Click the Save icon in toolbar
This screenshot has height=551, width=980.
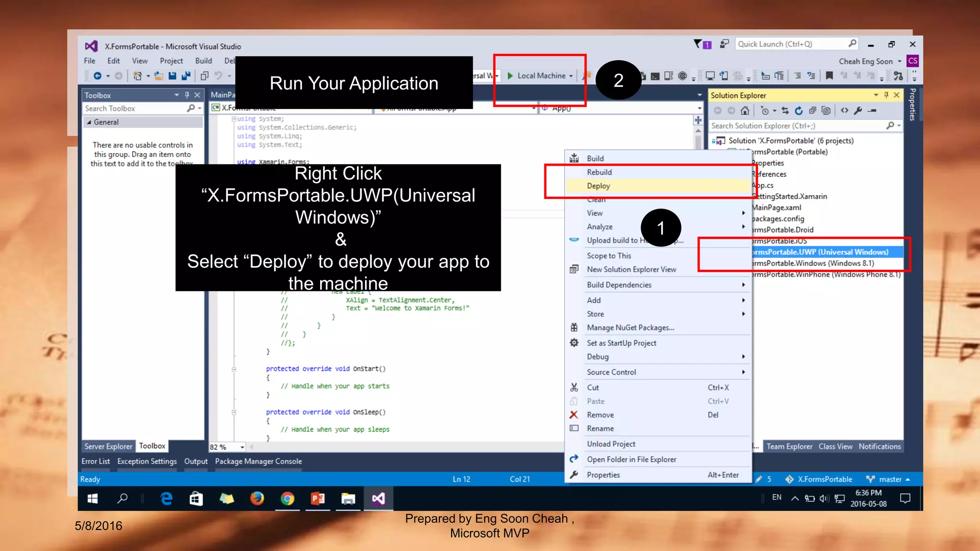point(172,76)
